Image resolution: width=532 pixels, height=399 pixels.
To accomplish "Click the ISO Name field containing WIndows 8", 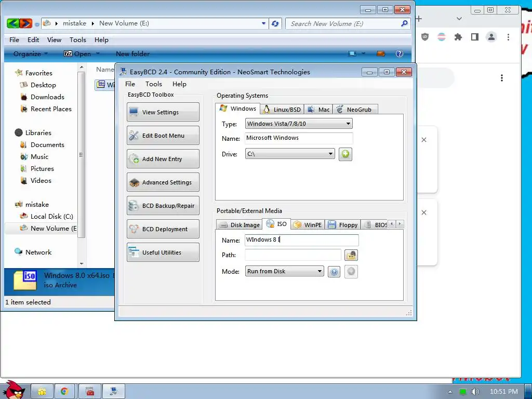I will coord(301,240).
